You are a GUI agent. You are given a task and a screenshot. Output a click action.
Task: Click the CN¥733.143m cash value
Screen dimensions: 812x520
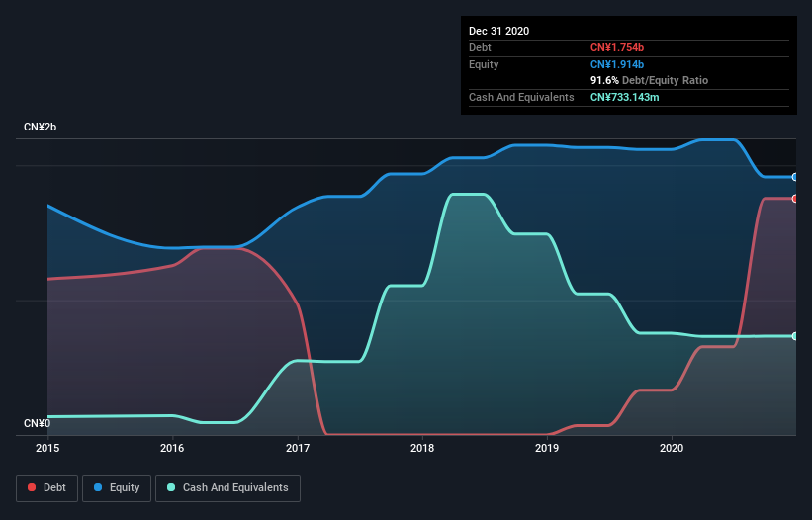[625, 97]
